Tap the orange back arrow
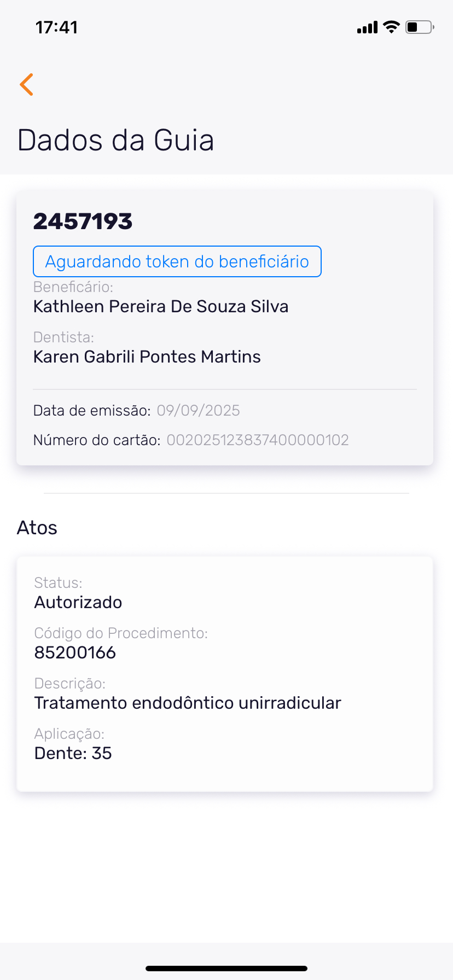The image size is (453, 980). [27, 84]
